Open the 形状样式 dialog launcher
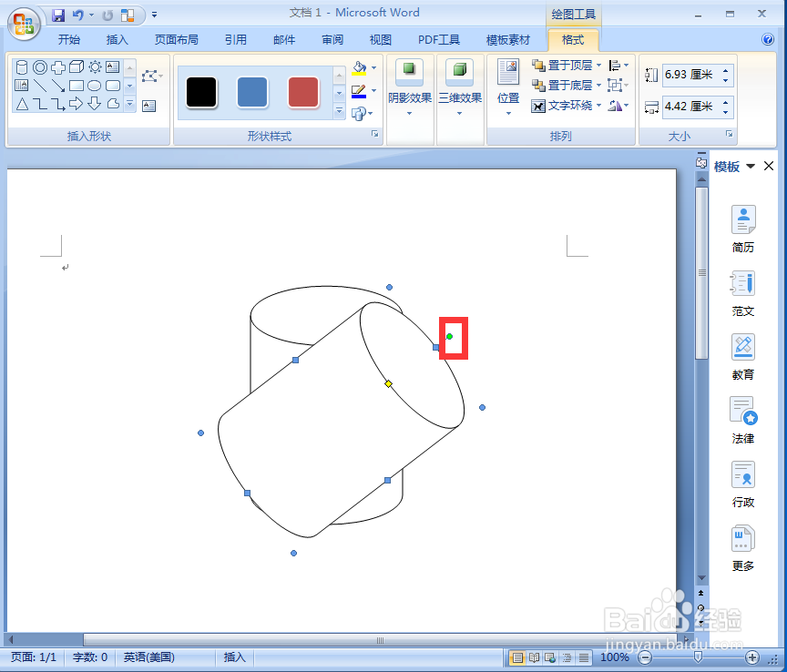This screenshot has height=672, width=787. point(374,134)
